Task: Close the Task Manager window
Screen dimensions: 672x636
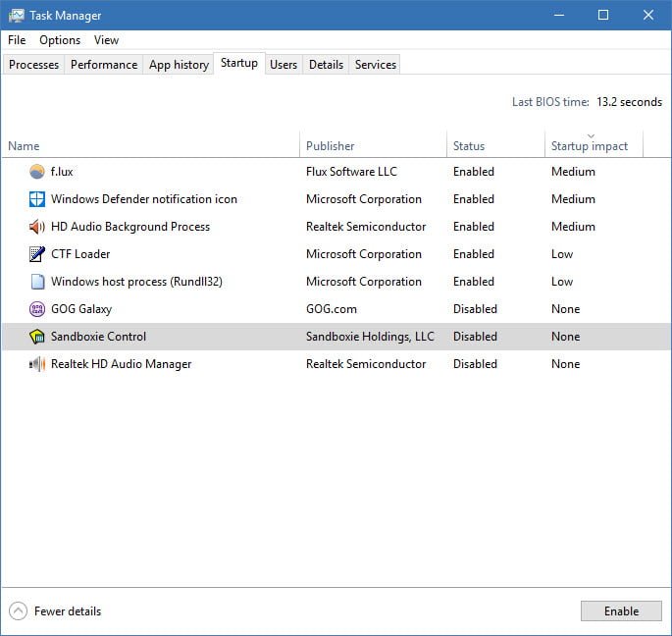Action: pos(648,15)
